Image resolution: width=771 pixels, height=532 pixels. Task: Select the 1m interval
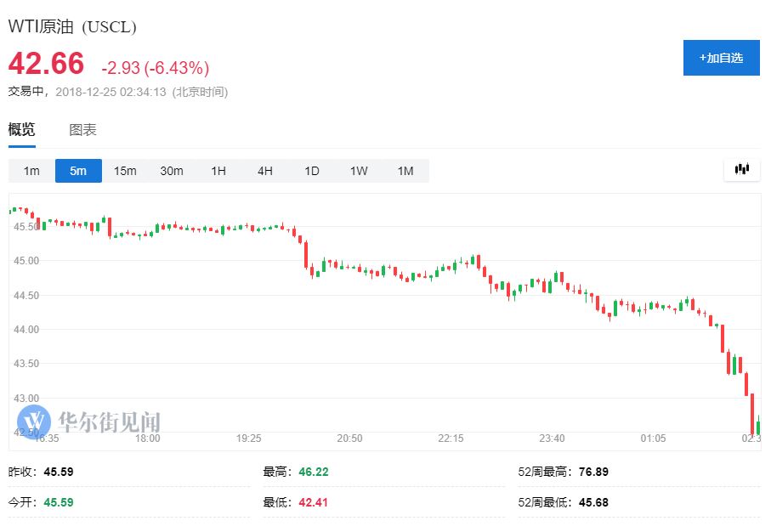31,171
